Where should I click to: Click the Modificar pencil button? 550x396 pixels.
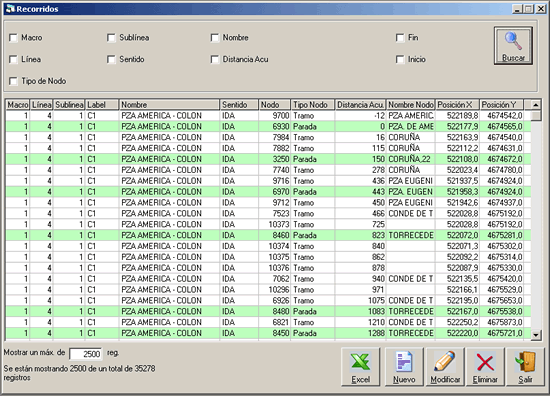point(445,367)
